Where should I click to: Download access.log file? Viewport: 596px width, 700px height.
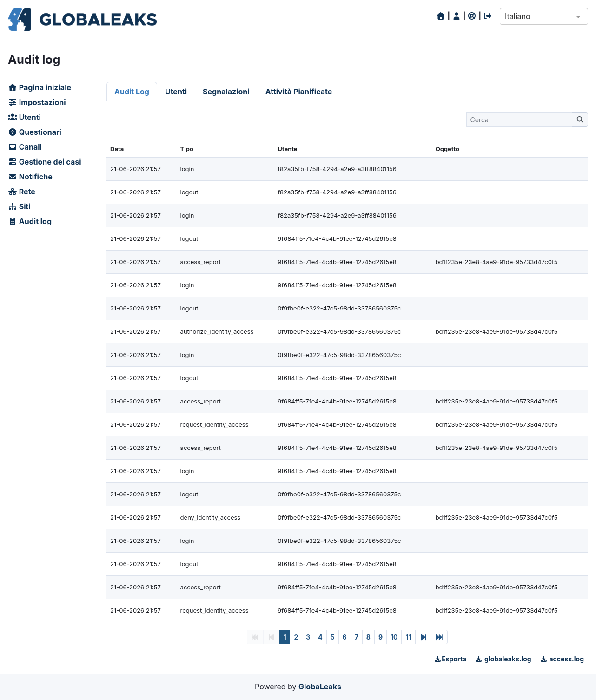[x=563, y=659]
